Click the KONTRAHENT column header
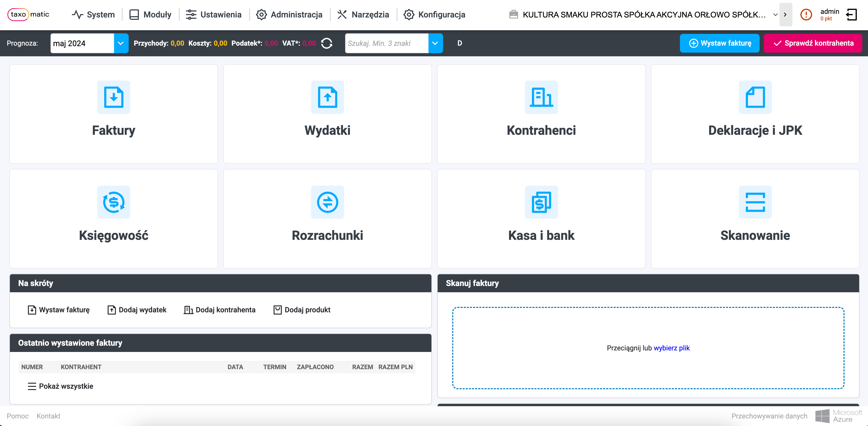 (x=81, y=367)
